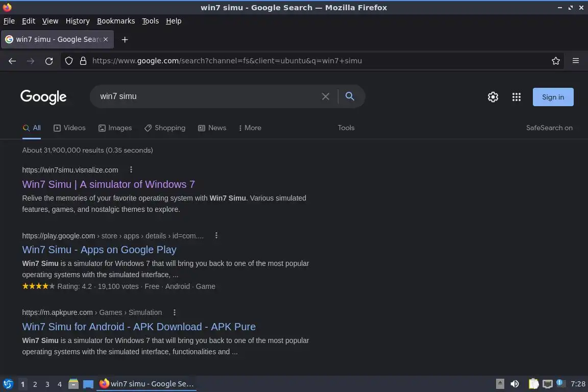Click the Rating: 4.2 · 19,100 votes line
Image resolution: width=588 pixels, height=392 pixels.
coord(118,286)
